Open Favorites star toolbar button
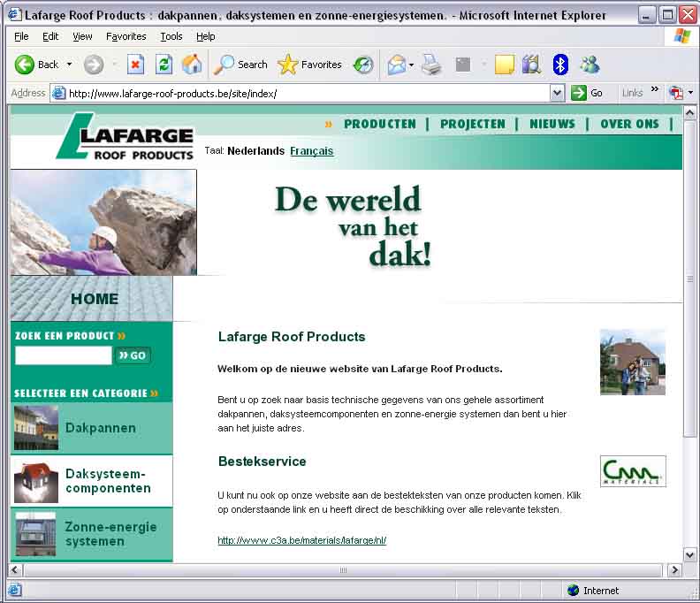Image resolution: width=700 pixels, height=603 pixels. point(309,65)
